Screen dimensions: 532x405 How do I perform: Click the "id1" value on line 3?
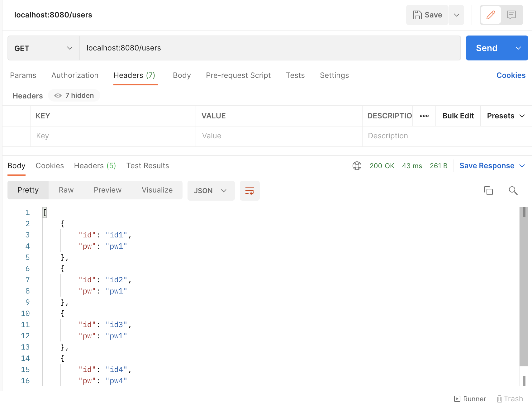pyautogui.click(x=116, y=235)
